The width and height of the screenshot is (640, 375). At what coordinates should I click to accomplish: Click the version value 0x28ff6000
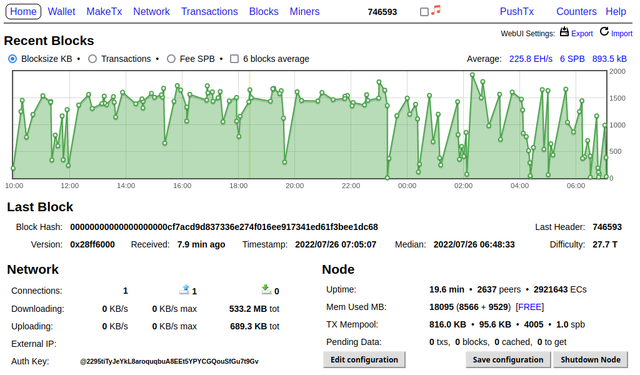(x=92, y=244)
